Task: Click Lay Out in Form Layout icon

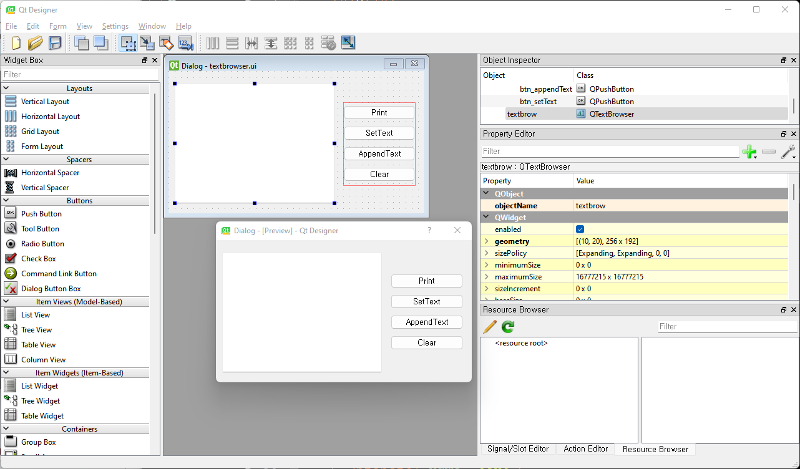Action: [x=309, y=43]
